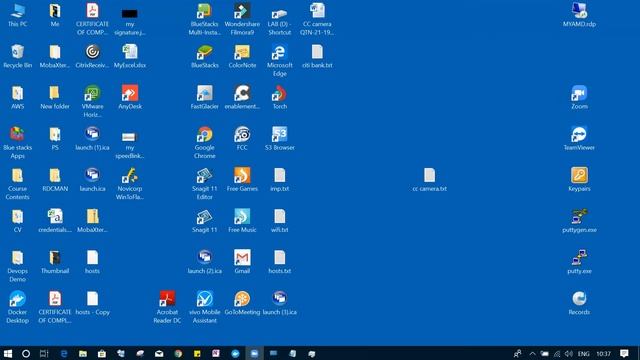Select the Citrix Receiver icon

(93, 56)
